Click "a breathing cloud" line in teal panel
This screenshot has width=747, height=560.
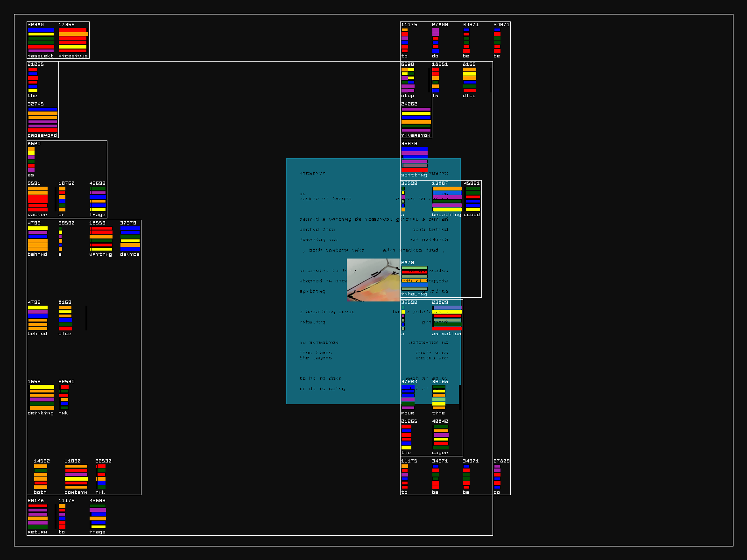click(327, 312)
